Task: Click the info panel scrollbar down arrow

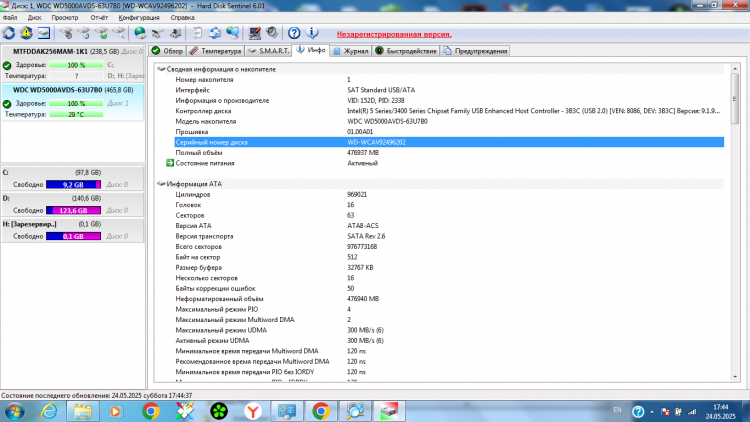Action: (735, 377)
